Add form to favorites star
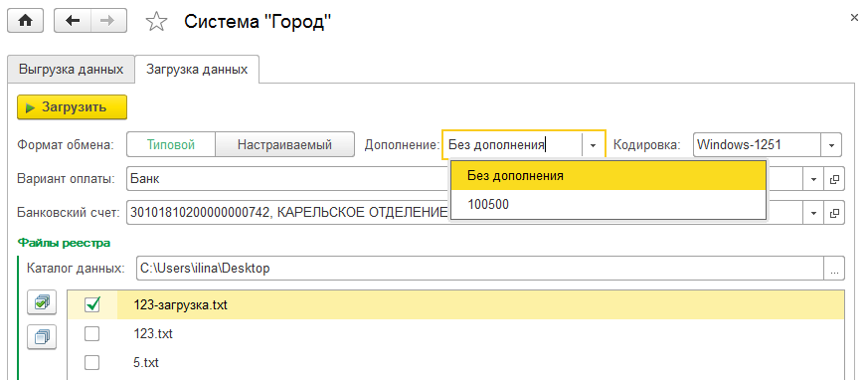 157,22
